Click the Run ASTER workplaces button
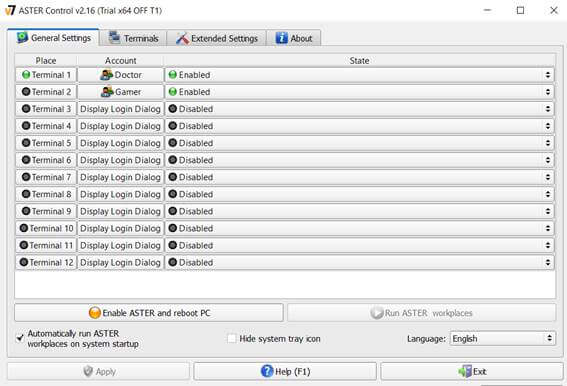567x386 pixels. [422, 313]
